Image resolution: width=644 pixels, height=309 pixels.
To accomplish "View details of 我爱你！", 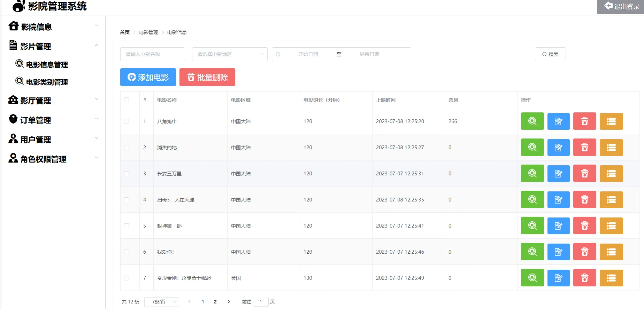I will [532, 252].
